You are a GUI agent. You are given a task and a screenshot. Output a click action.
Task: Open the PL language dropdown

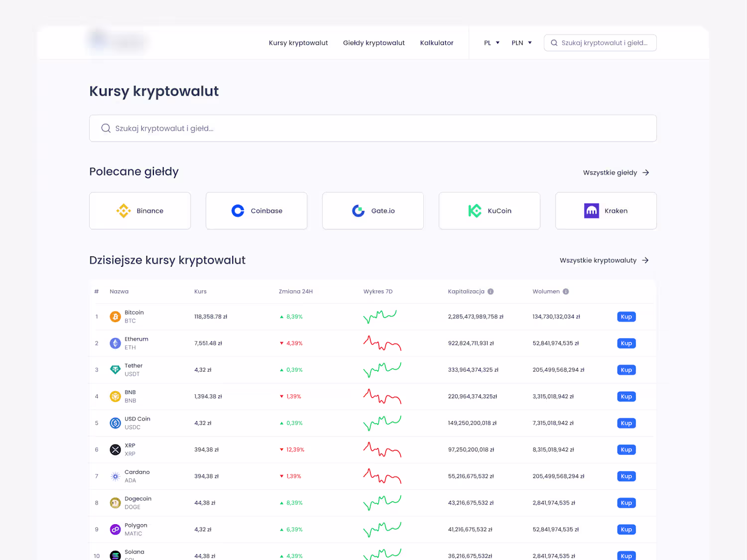coord(492,43)
